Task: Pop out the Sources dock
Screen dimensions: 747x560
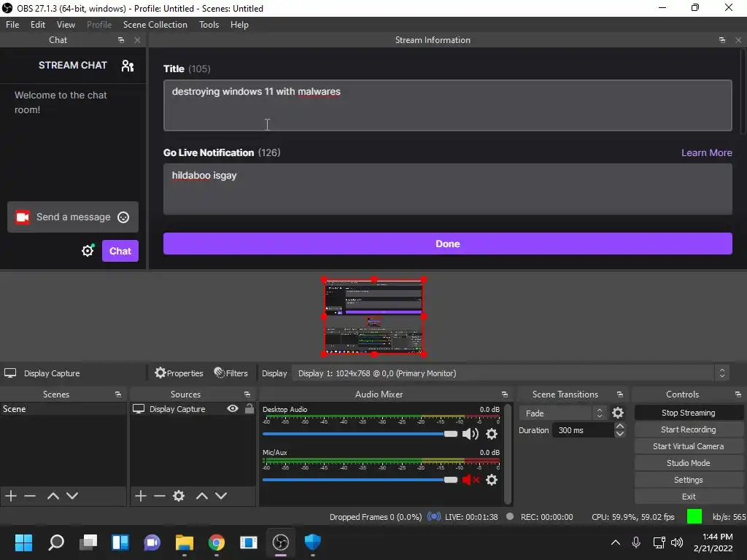Action: (x=247, y=394)
